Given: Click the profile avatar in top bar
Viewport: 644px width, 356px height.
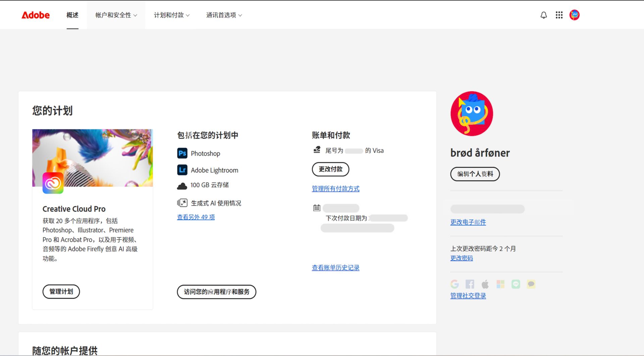Looking at the screenshot, I should pos(574,15).
